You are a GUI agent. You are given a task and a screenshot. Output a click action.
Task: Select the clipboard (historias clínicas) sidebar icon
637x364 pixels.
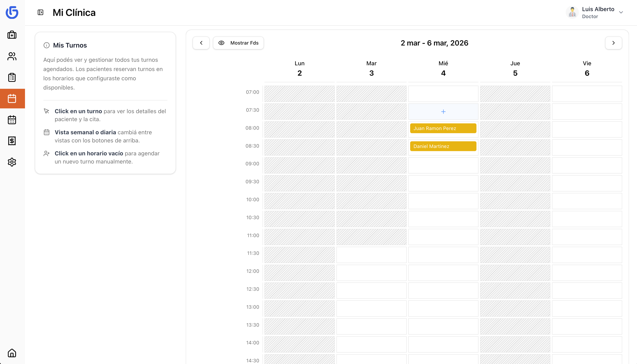pyautogui.click(x=12, y=77)
